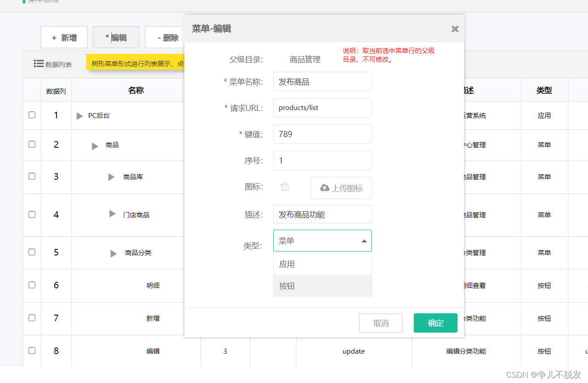Click the 编辑分类功能 description cell
588x383 pixels.
coord(466,351)
